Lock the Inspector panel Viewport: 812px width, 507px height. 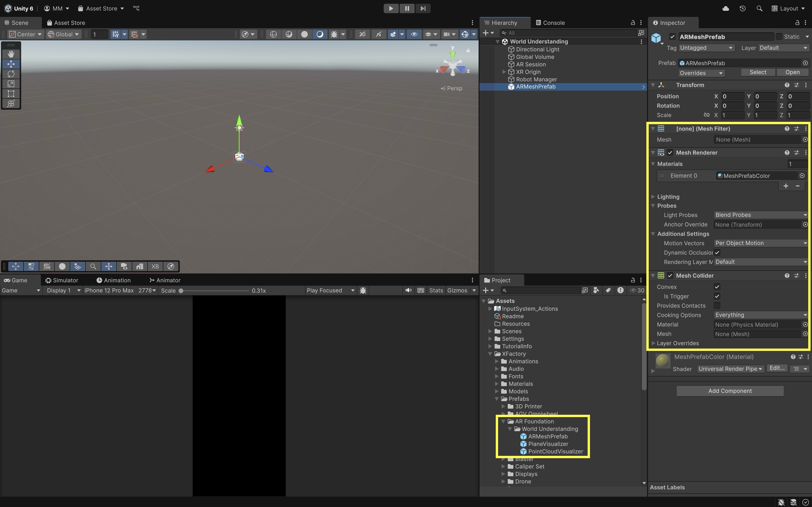coord(797,23)
